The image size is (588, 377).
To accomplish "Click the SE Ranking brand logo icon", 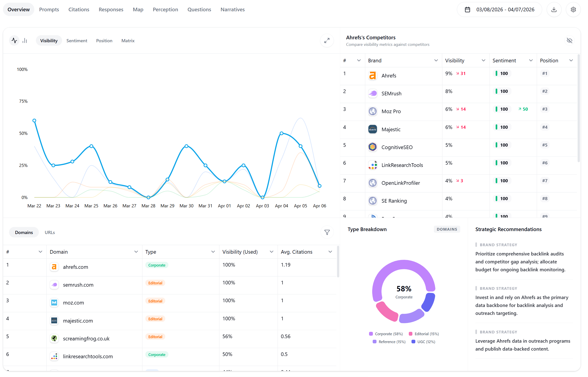I will pos(372,201).
